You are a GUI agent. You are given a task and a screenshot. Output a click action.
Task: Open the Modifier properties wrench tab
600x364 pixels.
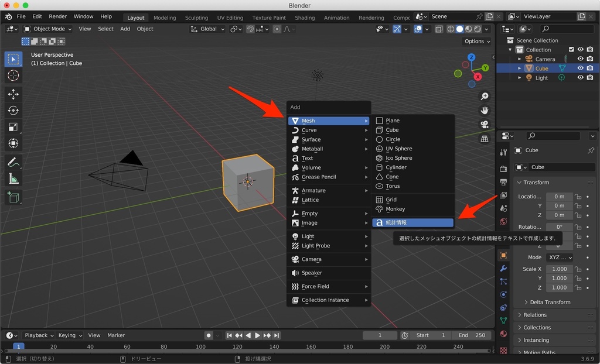(503, 269)
